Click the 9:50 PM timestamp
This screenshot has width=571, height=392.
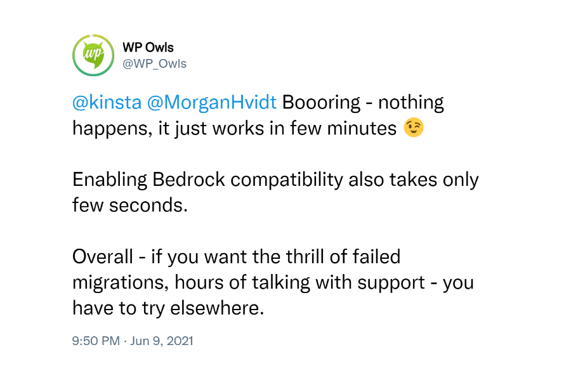coord(96,341)
